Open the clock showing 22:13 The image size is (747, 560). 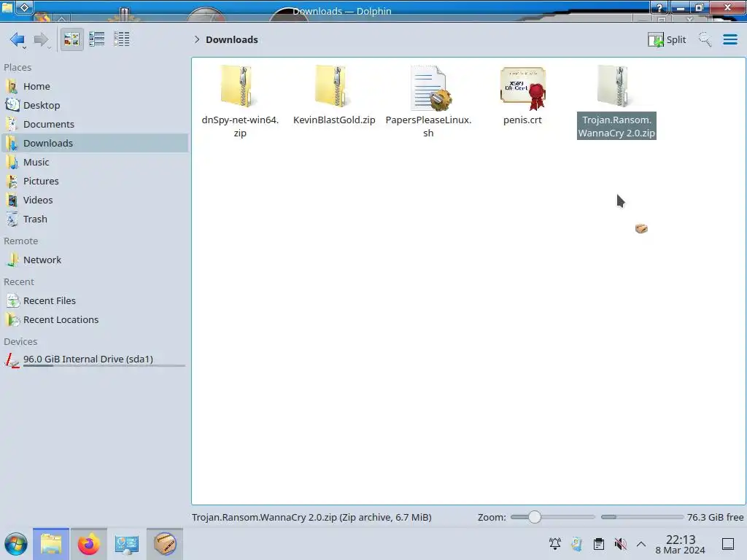(681, 544)
